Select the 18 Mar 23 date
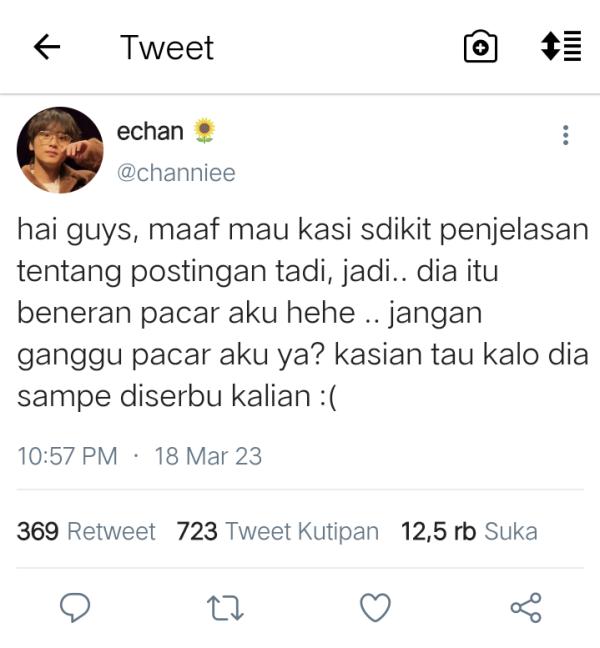 tap(208, 456)
